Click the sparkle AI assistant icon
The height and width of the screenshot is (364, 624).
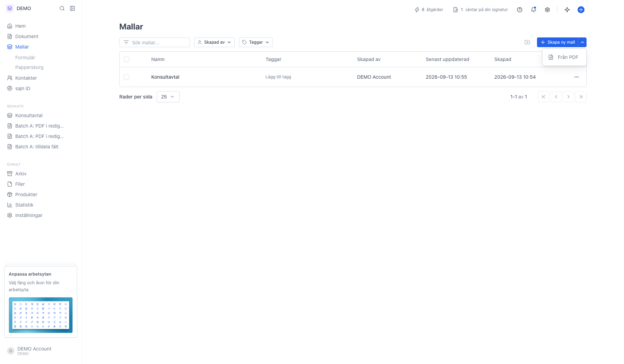pyautogui.click(x=567, y=10)
